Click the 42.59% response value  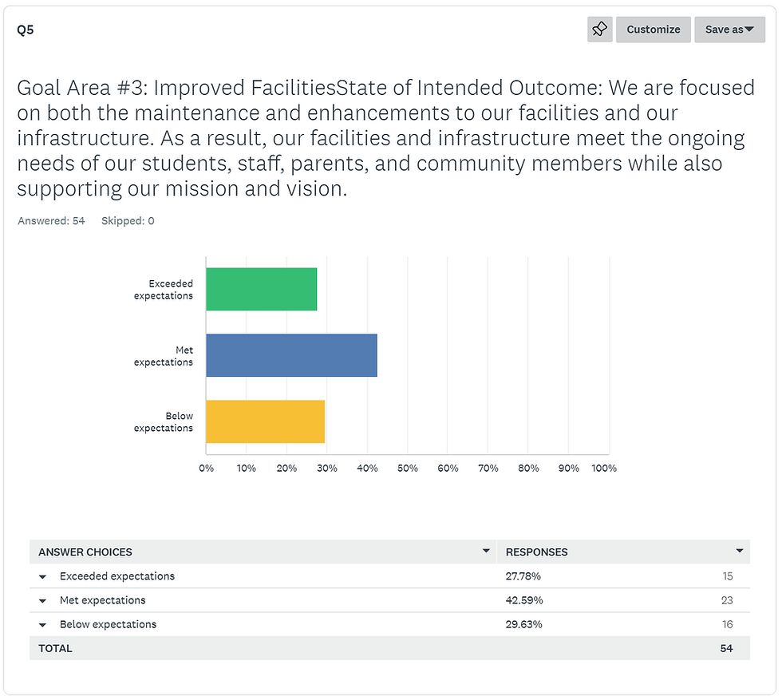(x=524, y=600)
